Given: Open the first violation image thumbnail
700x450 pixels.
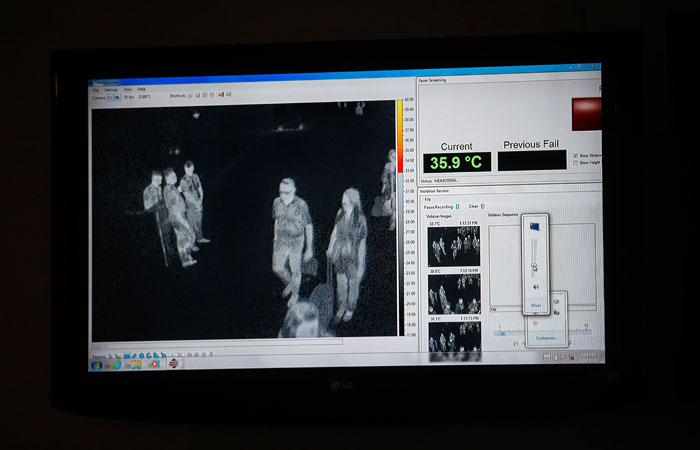Looking at the screenshot, I should (453, 246).
